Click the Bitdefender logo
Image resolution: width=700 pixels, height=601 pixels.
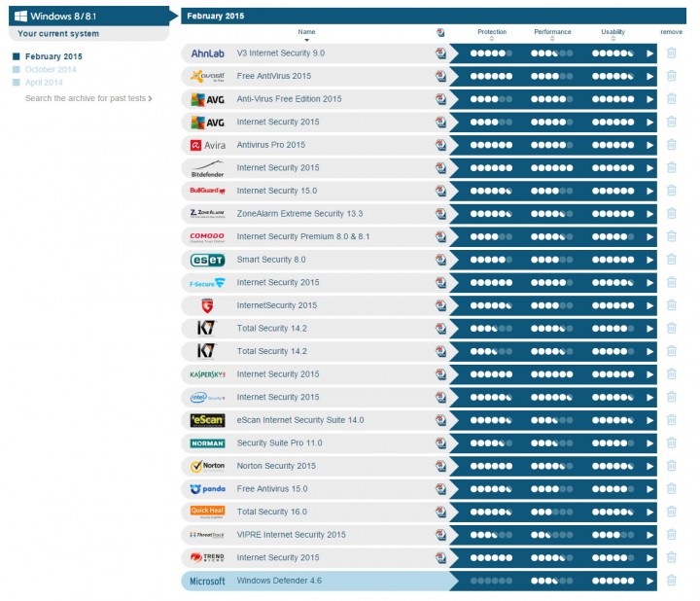click(207, 169)
